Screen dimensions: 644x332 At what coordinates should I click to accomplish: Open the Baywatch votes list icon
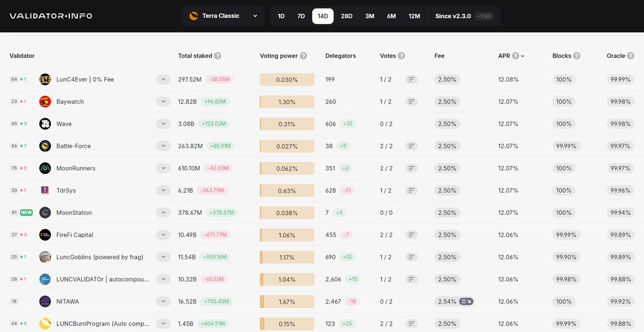(x=412, y=102)
